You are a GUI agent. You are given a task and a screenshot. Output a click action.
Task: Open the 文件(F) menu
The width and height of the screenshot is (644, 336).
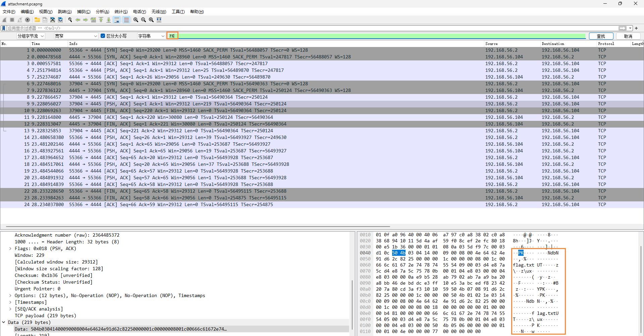(x=9, y=12)
